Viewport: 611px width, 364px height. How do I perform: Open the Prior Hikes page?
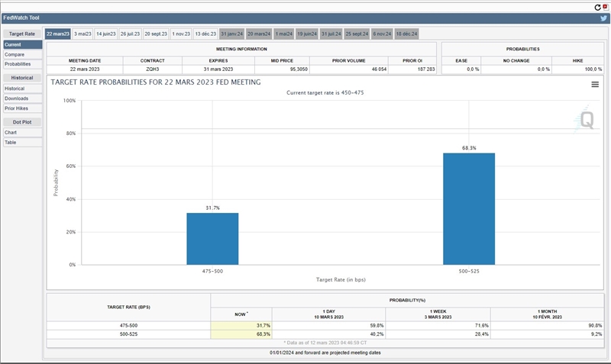point(17,108)
